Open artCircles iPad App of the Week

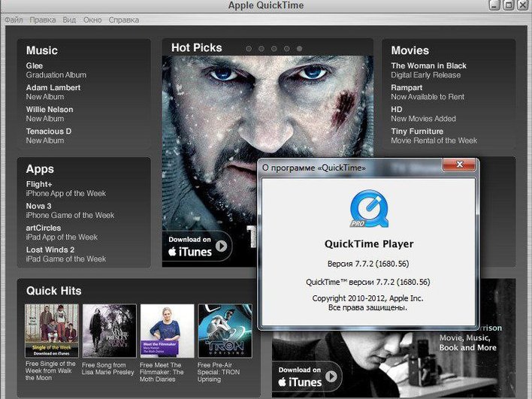tap(62, 232)
